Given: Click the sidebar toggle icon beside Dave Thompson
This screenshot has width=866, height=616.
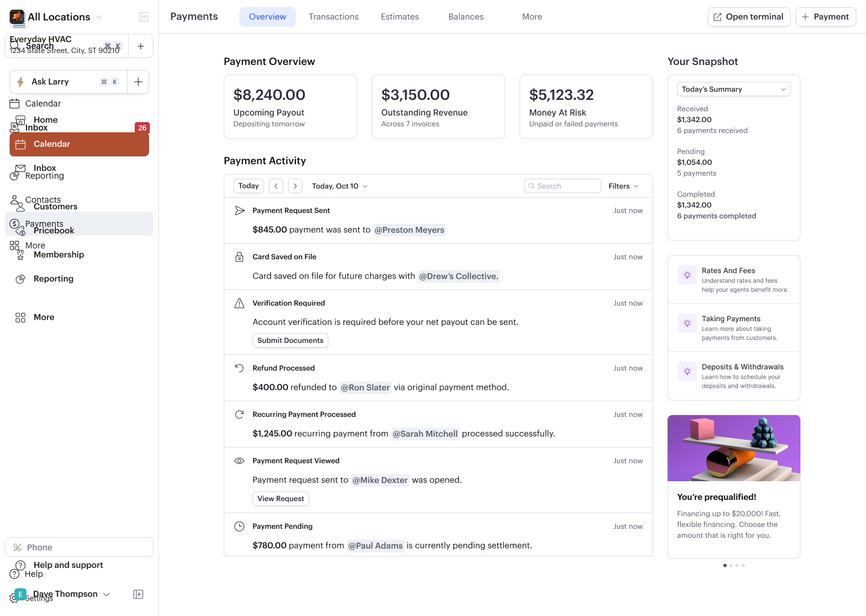Looking at the screenshot, I should [x=138, y=594].
